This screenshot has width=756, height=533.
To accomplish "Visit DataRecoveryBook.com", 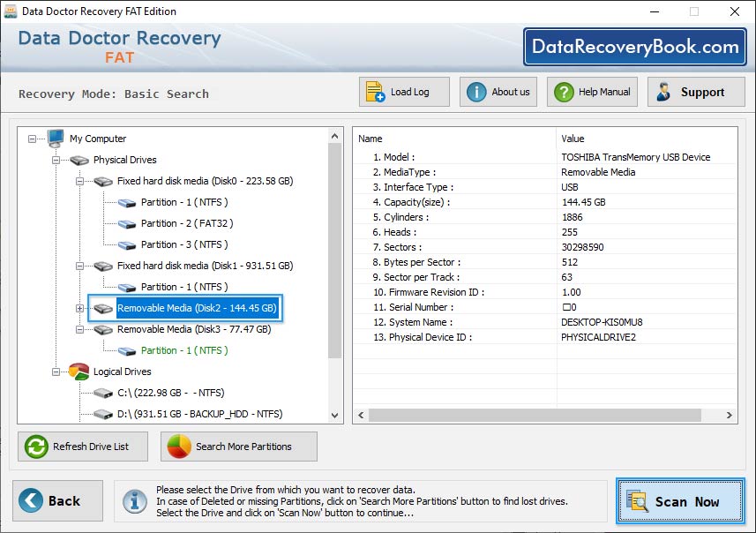I will [x=637, y=46].
